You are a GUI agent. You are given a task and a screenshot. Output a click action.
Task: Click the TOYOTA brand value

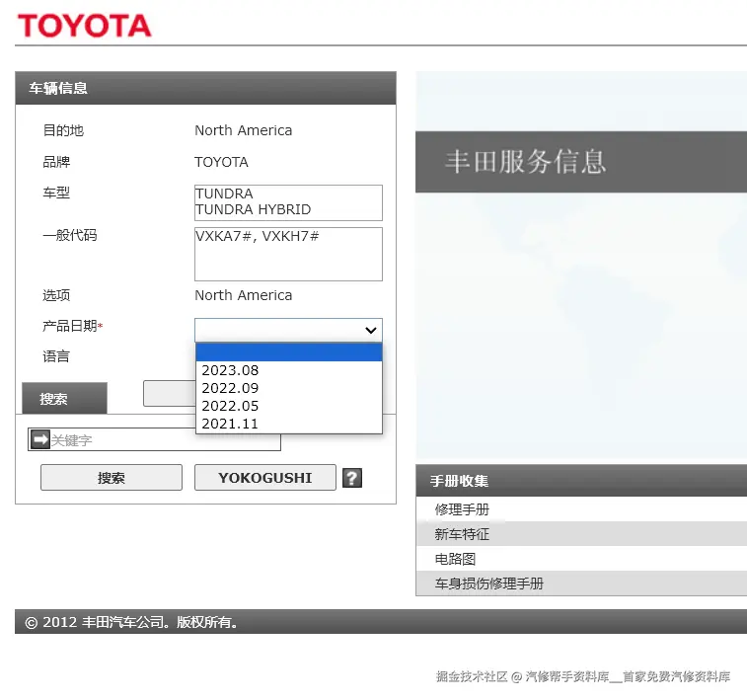[221, 162]
